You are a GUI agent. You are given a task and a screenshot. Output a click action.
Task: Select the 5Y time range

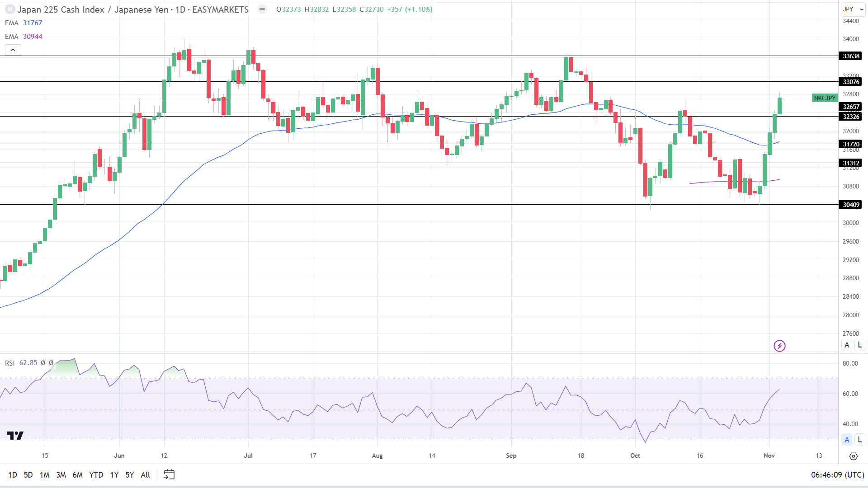pyautogui.click(x=130, y=475)
